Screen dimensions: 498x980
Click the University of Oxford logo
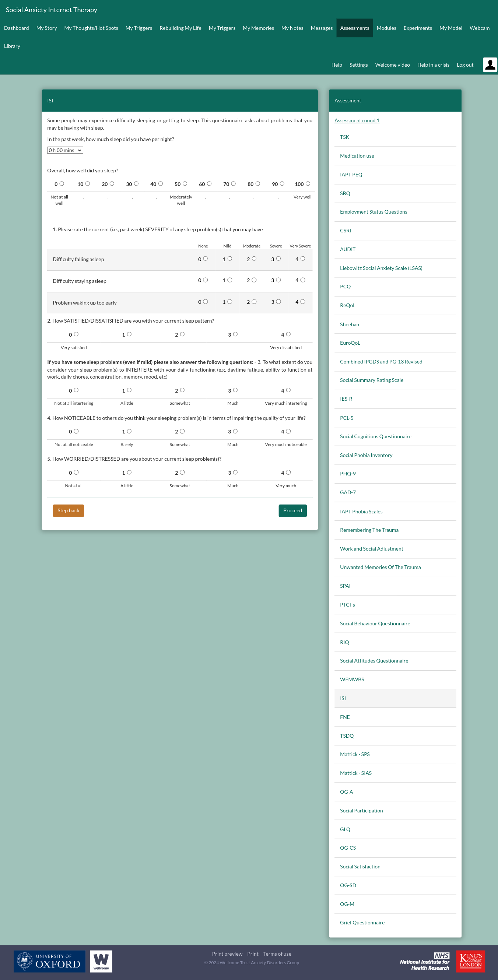(49, 961)
